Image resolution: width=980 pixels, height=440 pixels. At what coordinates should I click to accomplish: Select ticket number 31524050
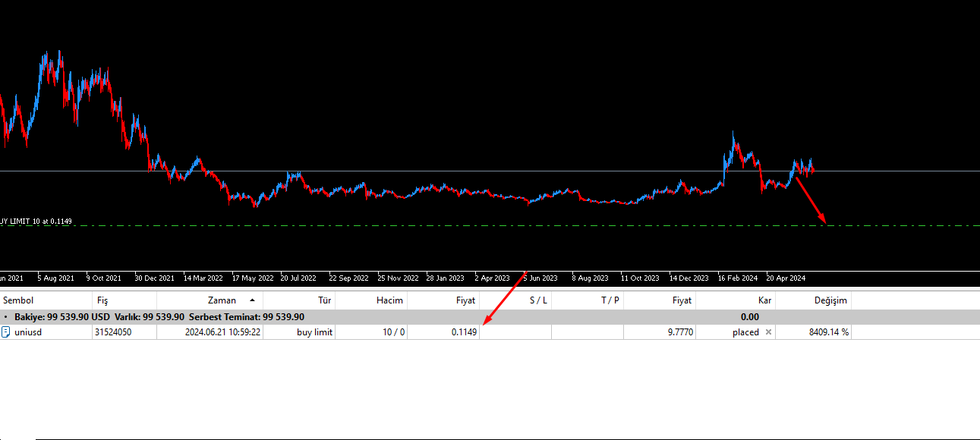113,332
